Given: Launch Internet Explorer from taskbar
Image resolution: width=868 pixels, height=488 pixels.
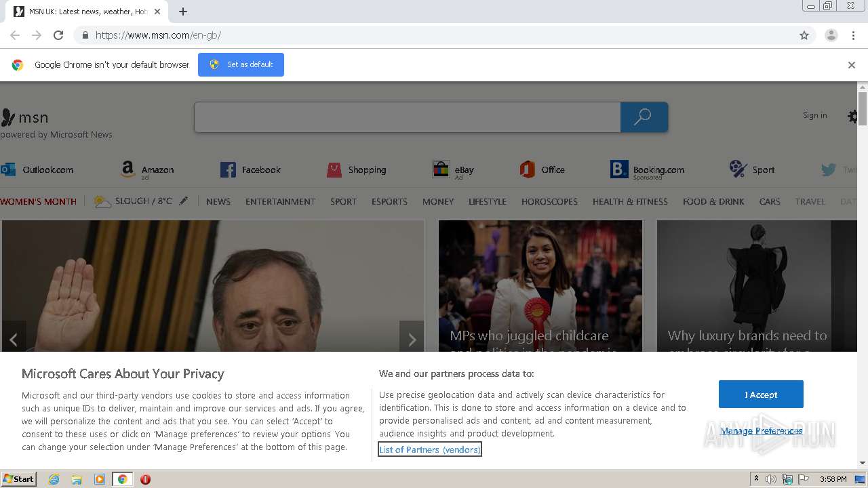Looking at the screenshot, I should click(54, 479).
